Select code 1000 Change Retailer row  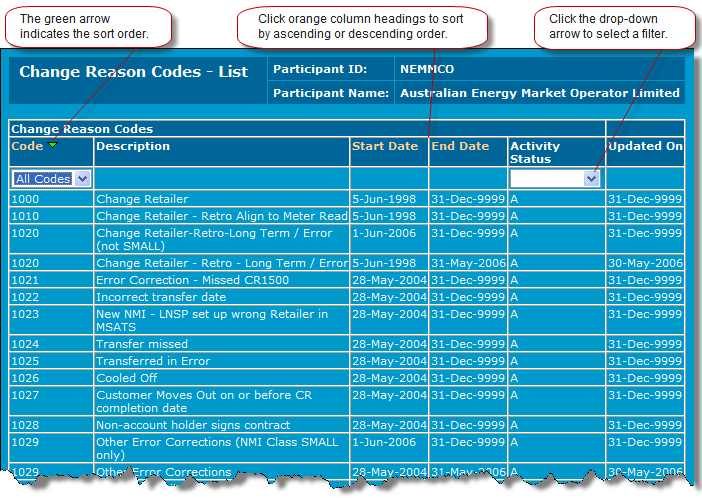point(141,199)
